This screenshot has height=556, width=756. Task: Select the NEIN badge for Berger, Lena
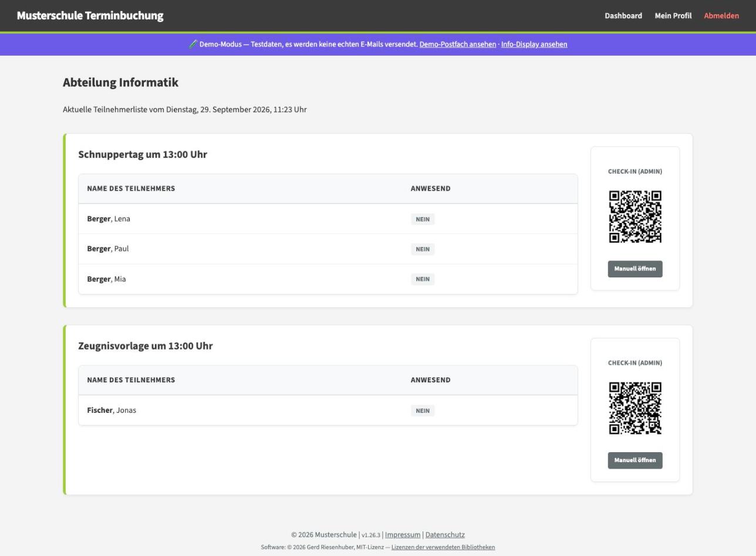(x=423, y=219)
